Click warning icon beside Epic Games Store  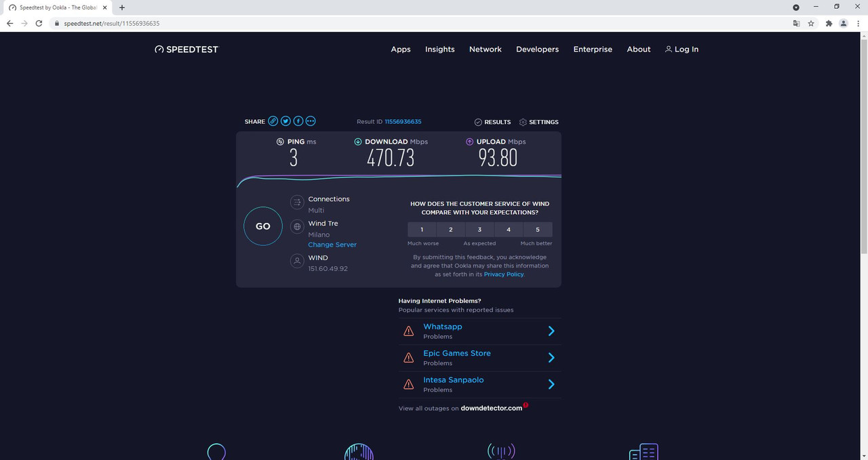coord(408,358)
